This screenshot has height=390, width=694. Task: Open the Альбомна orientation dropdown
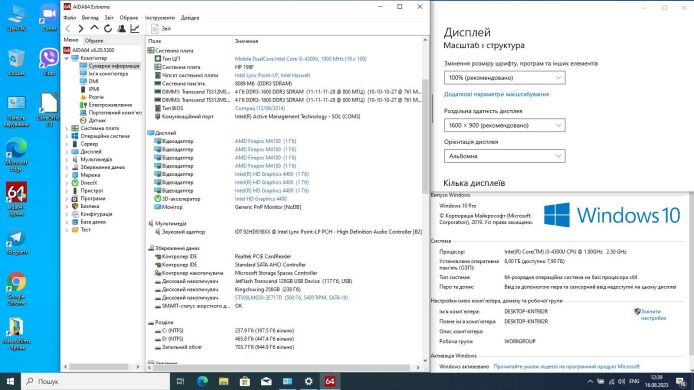(x=505, y=156)
